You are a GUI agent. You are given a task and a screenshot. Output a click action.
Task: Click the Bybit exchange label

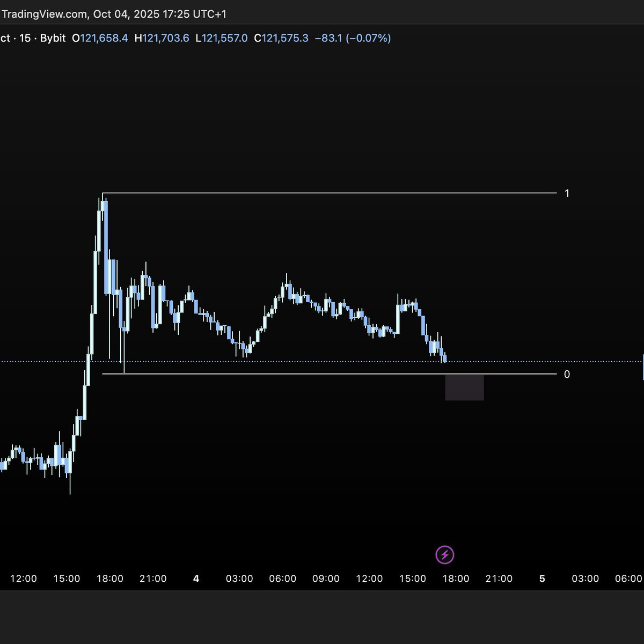coord(53,38)
